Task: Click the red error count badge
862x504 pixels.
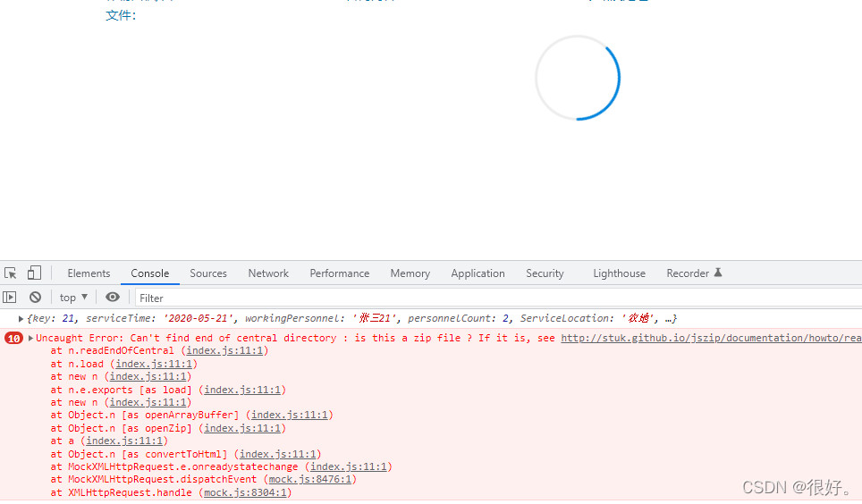Action: [x=13, y=339]
